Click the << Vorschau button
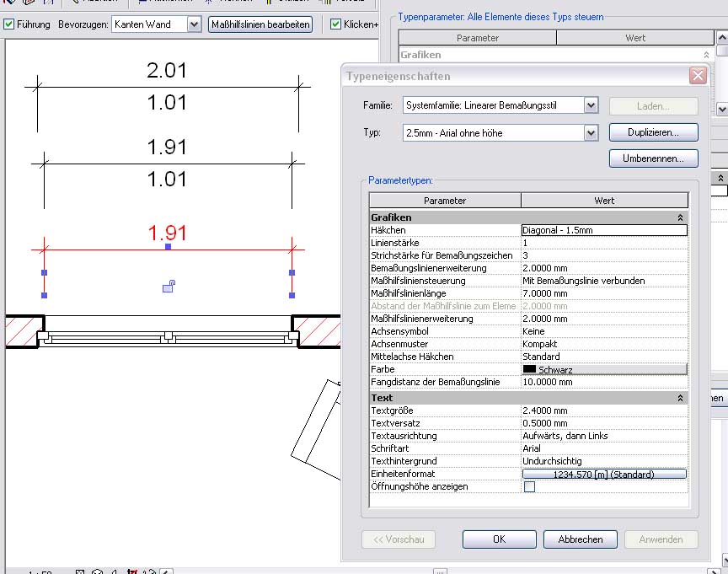This screenshot has height=574, width=728. click(x=399, y=539)
